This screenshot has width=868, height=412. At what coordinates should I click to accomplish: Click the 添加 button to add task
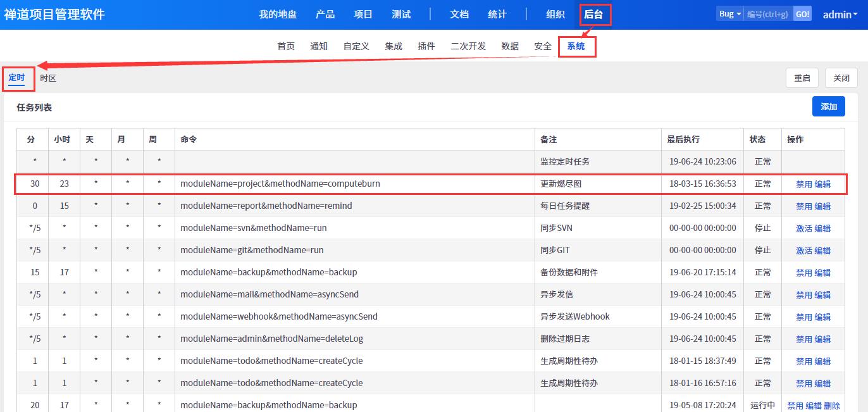828,106
